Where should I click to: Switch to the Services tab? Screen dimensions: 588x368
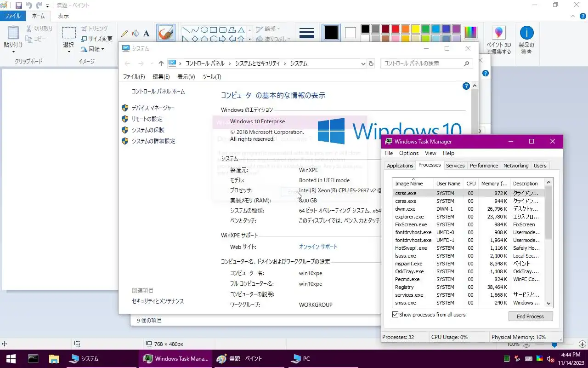pos(455,166)
